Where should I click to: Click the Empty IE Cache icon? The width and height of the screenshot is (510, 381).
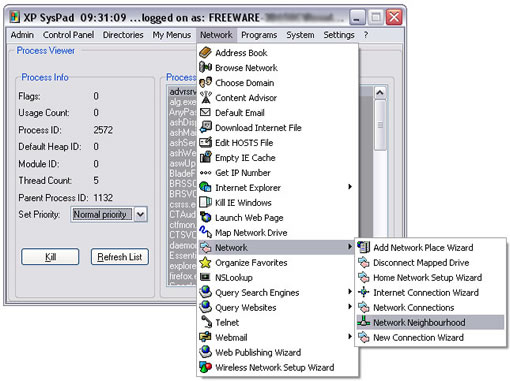(205, 157)
